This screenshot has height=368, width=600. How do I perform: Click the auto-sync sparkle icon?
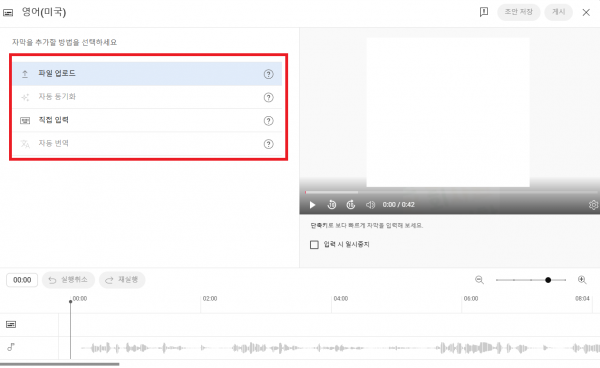point(25,98)
